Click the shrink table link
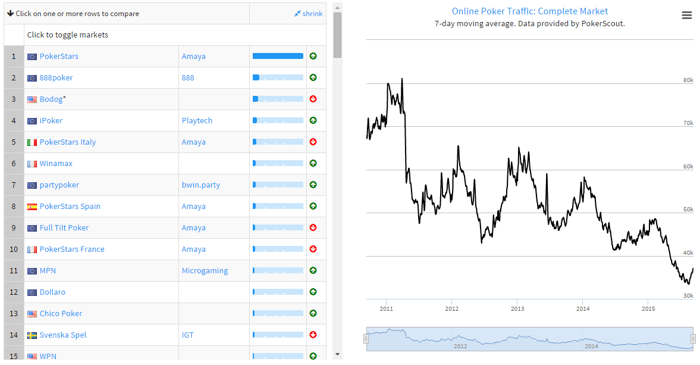 (308, 14)
